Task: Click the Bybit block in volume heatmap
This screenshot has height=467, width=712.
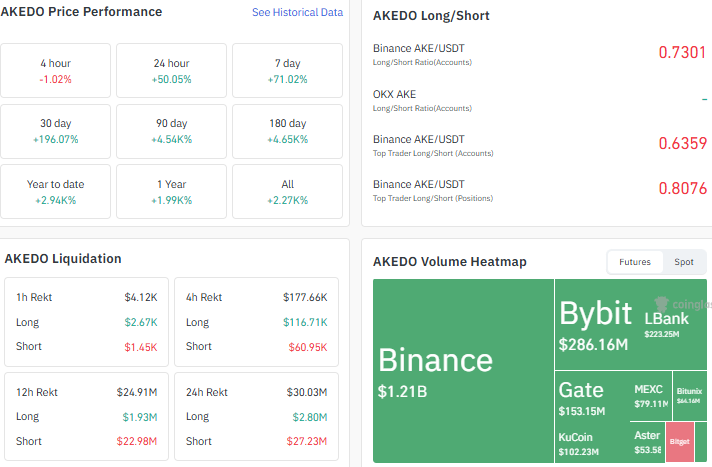Action: click(x=596, y=324)
